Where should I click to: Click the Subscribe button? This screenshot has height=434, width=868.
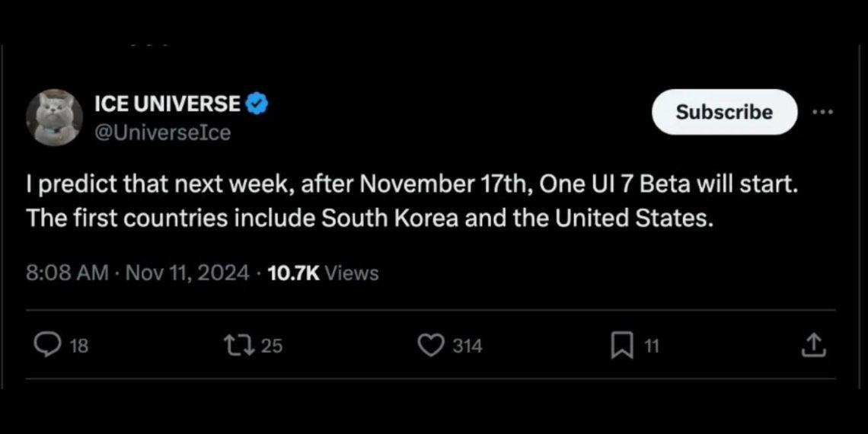724,112
